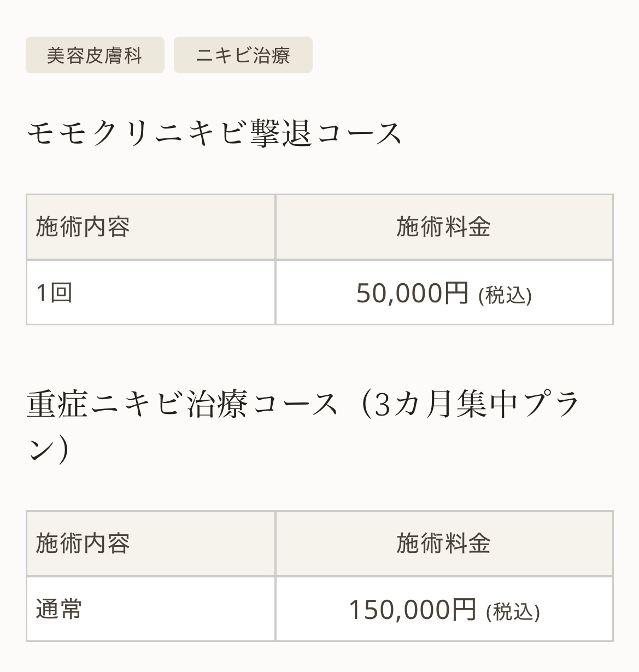Screen dimensions: 639x672
Task: Click the 150,000円 price
Action: 412,609
